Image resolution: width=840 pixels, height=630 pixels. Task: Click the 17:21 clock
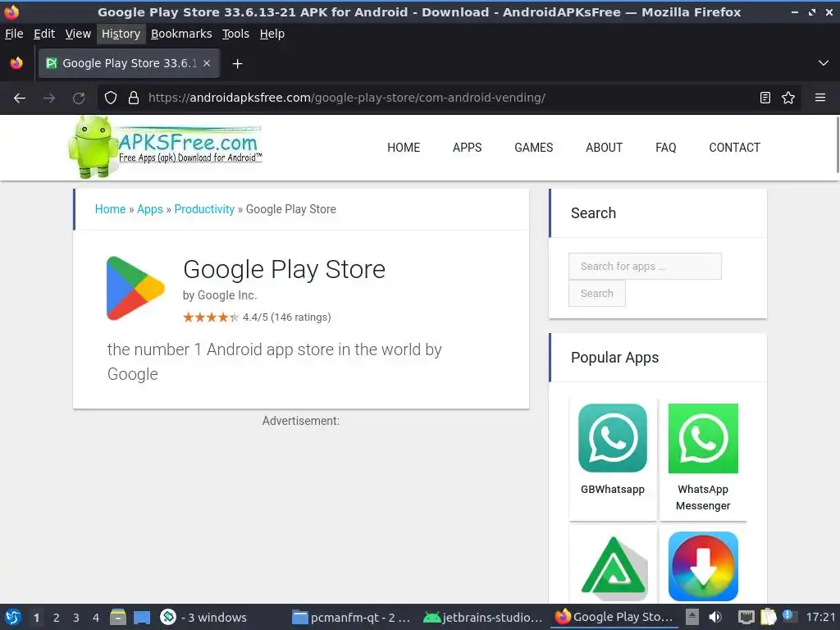pos(820,617)
